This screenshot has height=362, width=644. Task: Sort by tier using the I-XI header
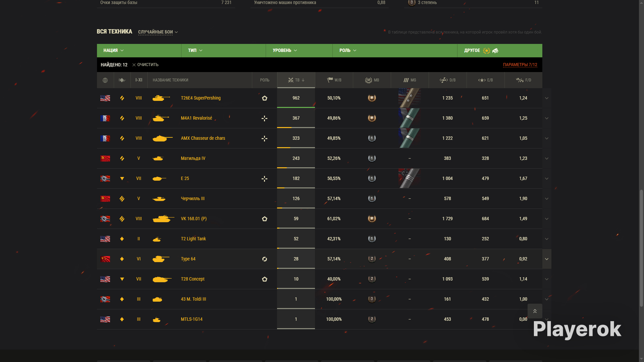[x=139, y=80]
